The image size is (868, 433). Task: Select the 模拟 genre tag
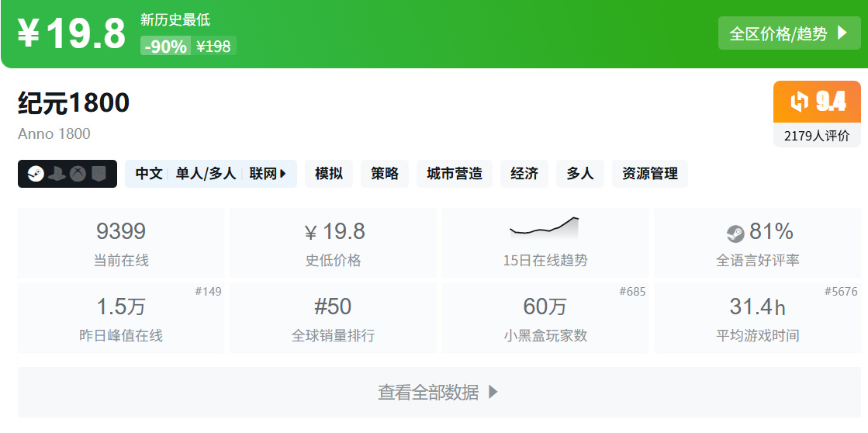(329, 174)
